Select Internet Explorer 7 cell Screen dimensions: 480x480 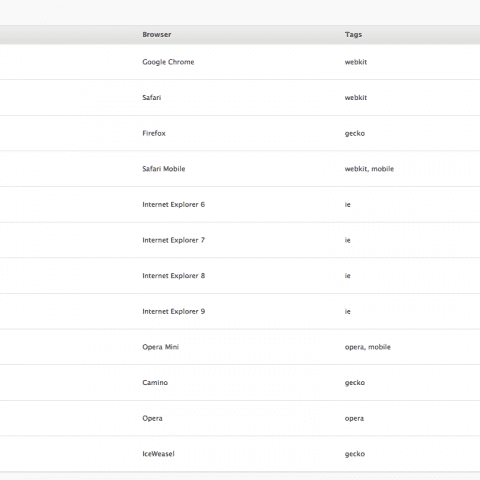pos(174,240)
